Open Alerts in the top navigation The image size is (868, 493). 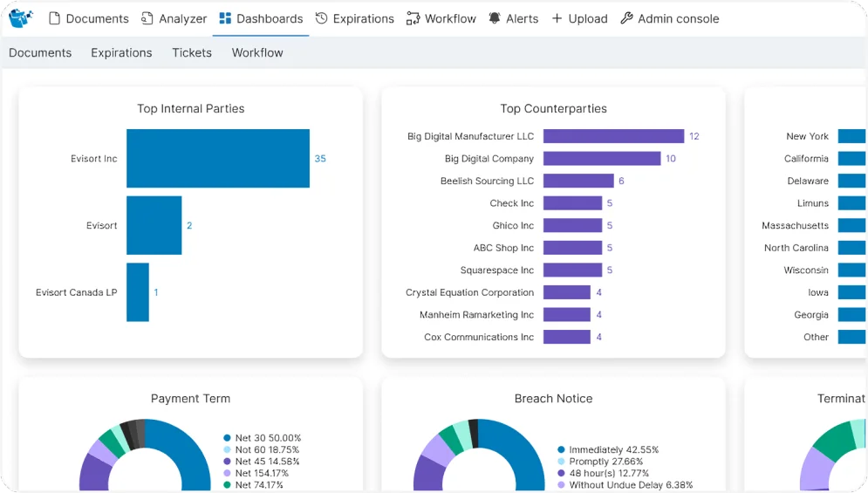click(x=513, y=18)
